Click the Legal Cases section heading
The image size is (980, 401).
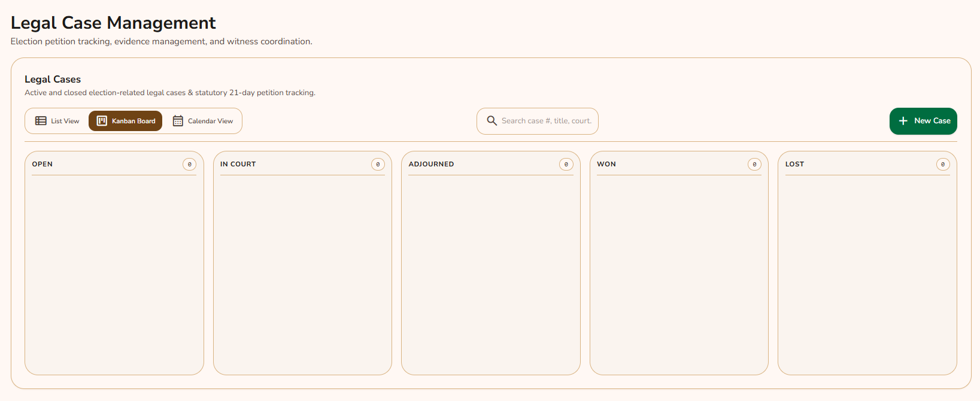[x=53, y=79]
